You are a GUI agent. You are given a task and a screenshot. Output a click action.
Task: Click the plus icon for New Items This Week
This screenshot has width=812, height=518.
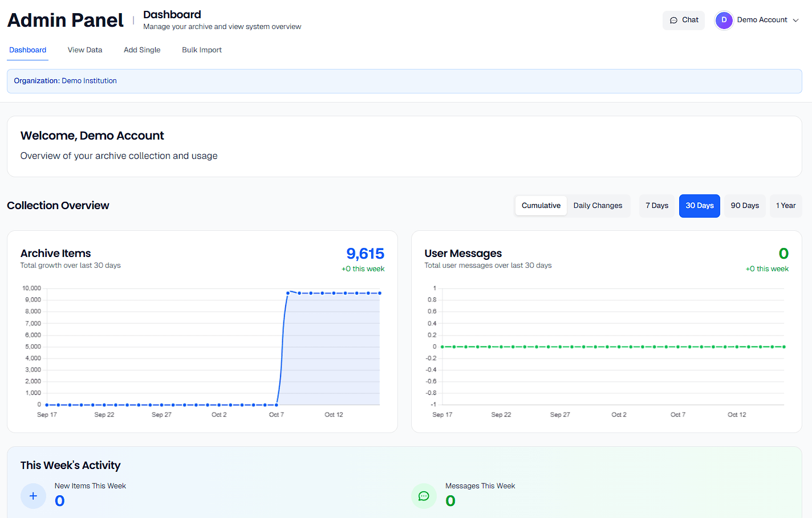pyautogui.click(x=33, y=496)
